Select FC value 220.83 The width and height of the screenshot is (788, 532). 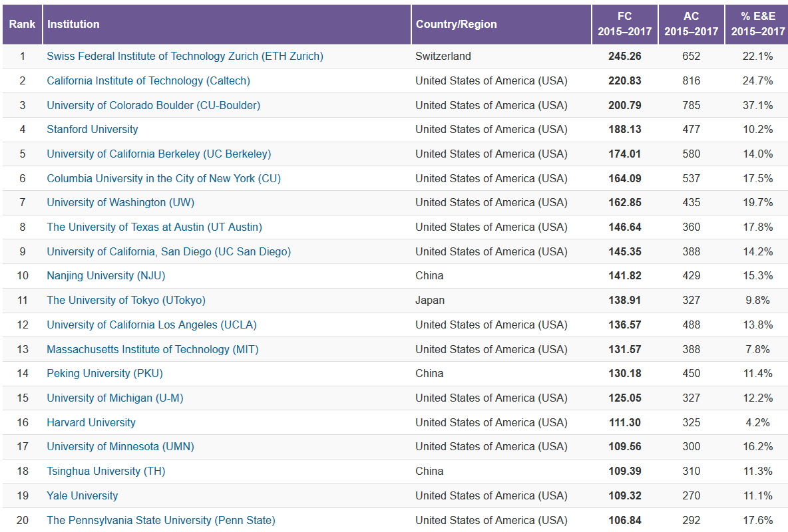click(625, 81)
